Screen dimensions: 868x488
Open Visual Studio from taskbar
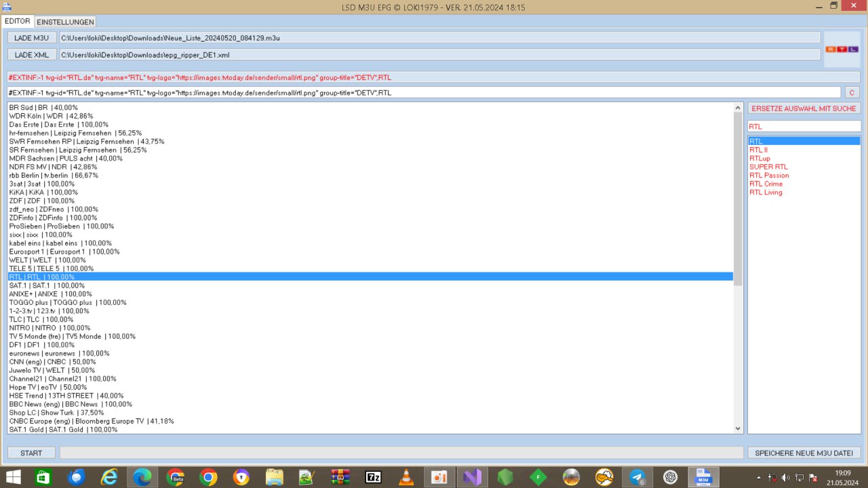coord(471,477)
